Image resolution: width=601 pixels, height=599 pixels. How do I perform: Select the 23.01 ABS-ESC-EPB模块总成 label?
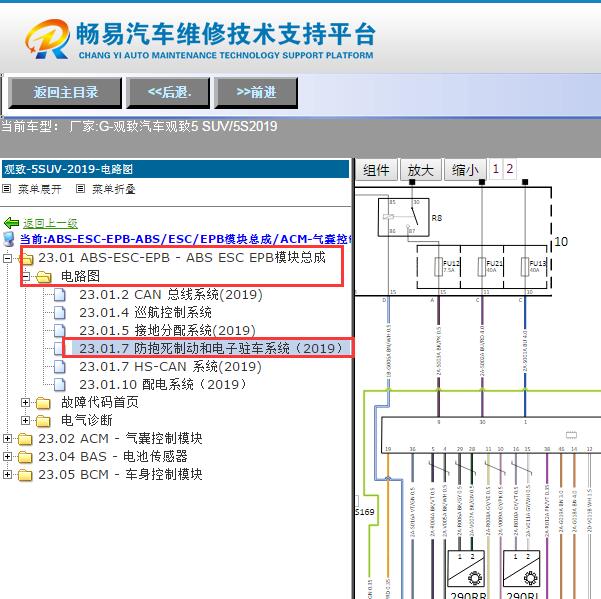point(182,258)
